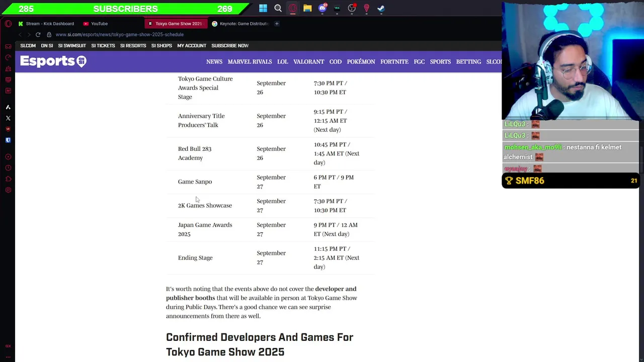The width and height of the screenshot is (644, 362).
Task: Click mohsen_aka_mo9li chat username
Action: [532, 147]
